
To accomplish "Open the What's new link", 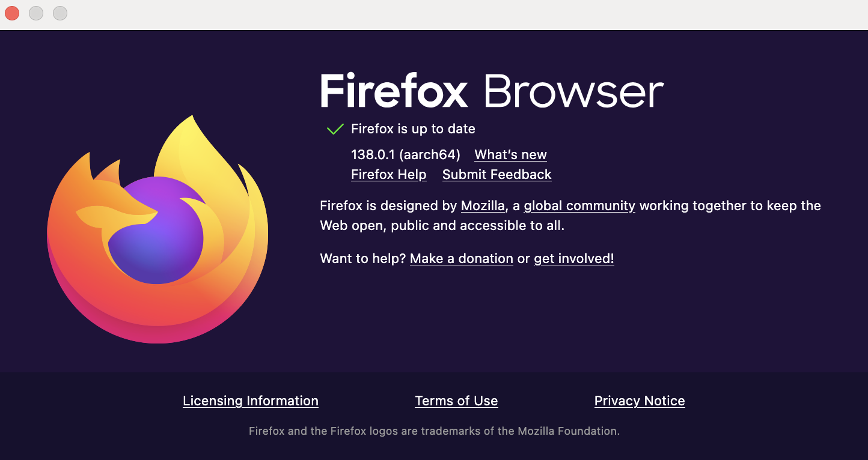I will (x=510, y=155).
